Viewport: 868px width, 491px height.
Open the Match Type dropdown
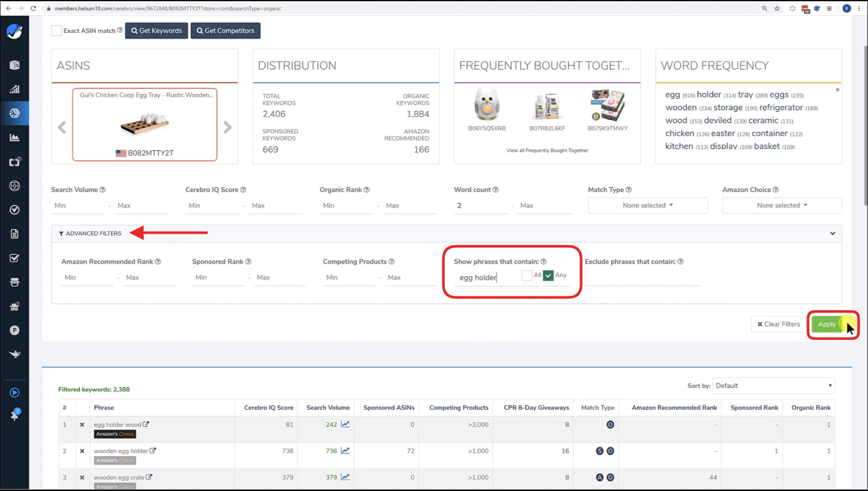tap(647, 206)
